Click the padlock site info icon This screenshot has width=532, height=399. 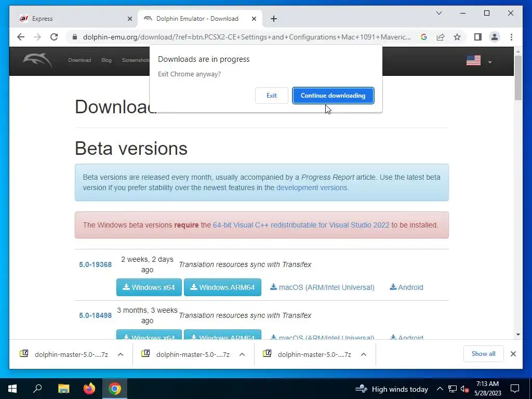click(75, 37)
